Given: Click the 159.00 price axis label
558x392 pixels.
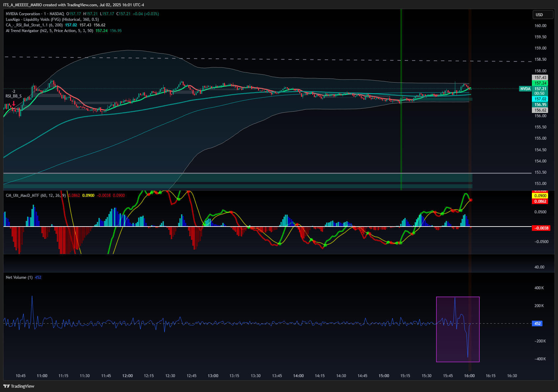Looking at the screenshot, I should coord(540,48).
